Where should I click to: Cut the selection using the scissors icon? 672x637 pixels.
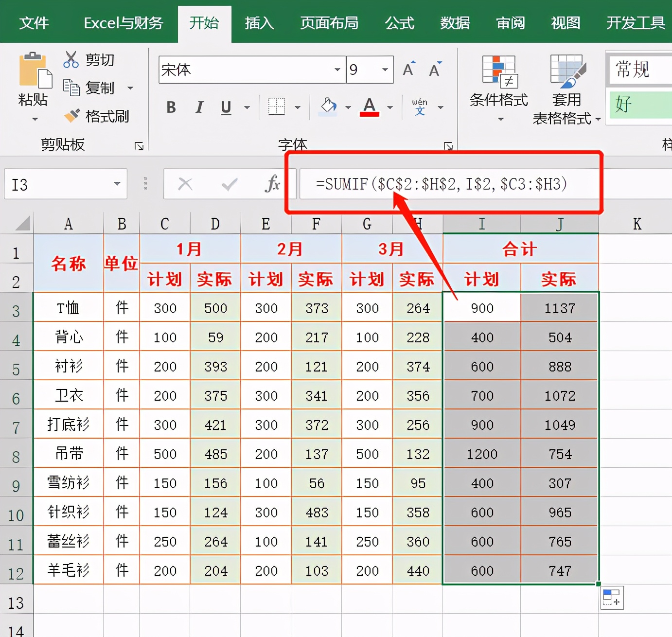coord(71,59)
